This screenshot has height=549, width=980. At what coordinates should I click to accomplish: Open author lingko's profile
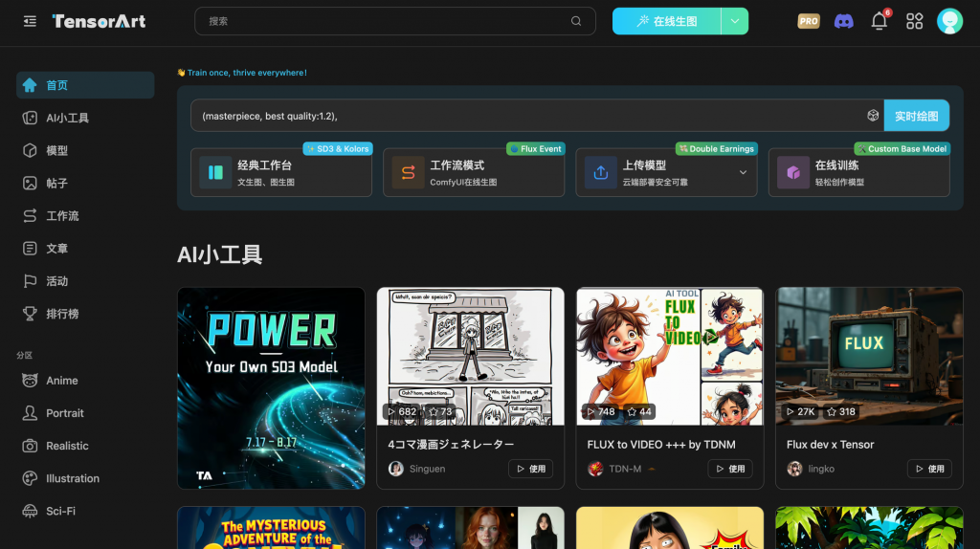click(811, 469)
